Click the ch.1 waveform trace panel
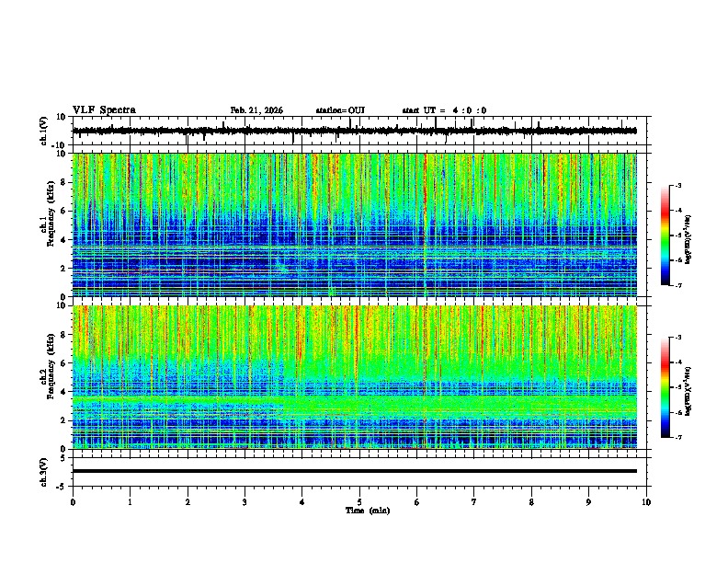The width and height of the screenshot is (728, 563). point(359,131)
